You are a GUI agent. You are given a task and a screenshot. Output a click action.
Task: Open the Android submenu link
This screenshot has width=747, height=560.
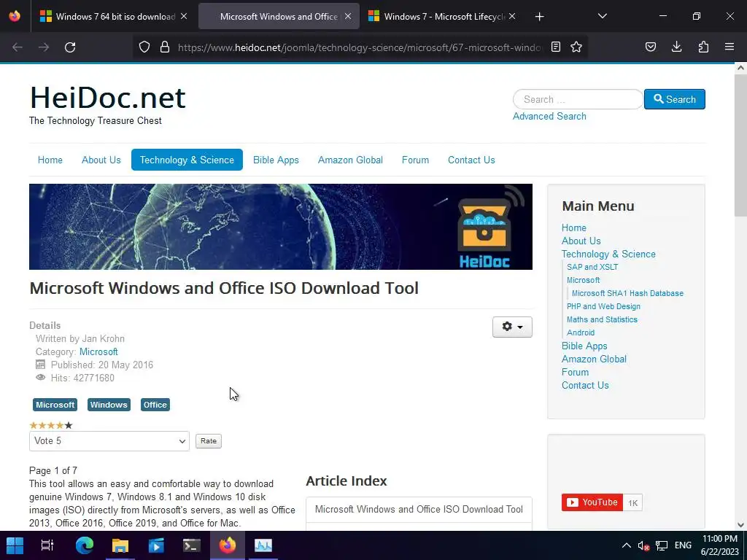click(580, 332)
